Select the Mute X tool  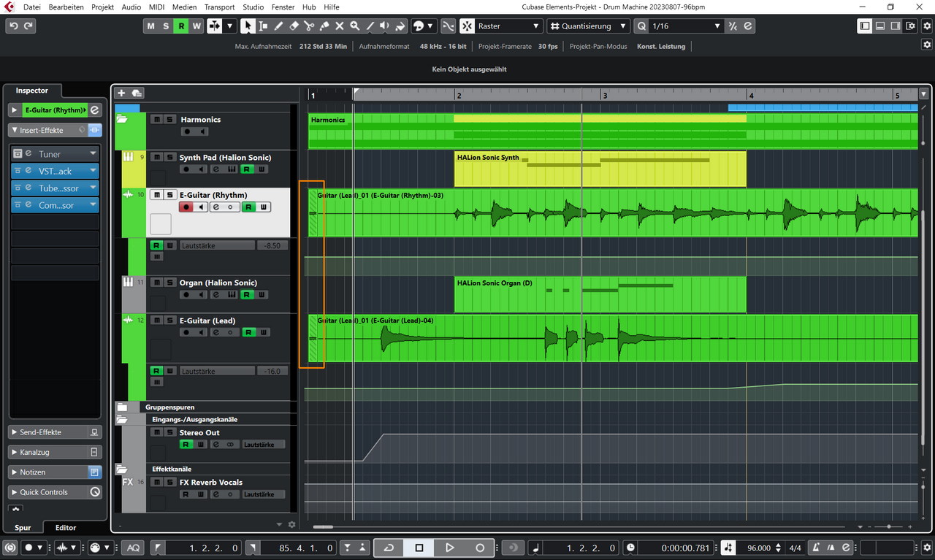340,26
